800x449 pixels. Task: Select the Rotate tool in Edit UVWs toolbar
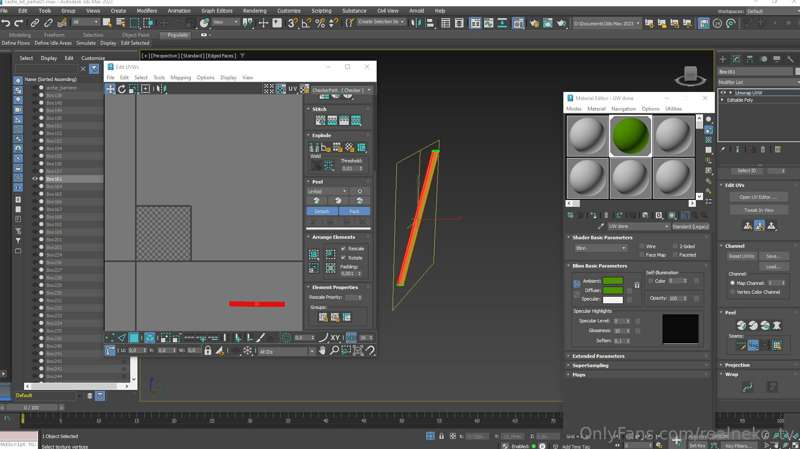tap(121, 89)
